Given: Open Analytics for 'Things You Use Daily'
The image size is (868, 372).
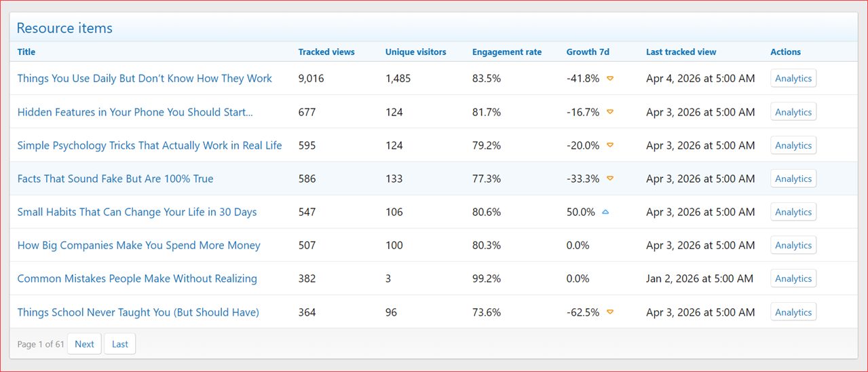Looking at the screenshot, I should click(793, 78).
